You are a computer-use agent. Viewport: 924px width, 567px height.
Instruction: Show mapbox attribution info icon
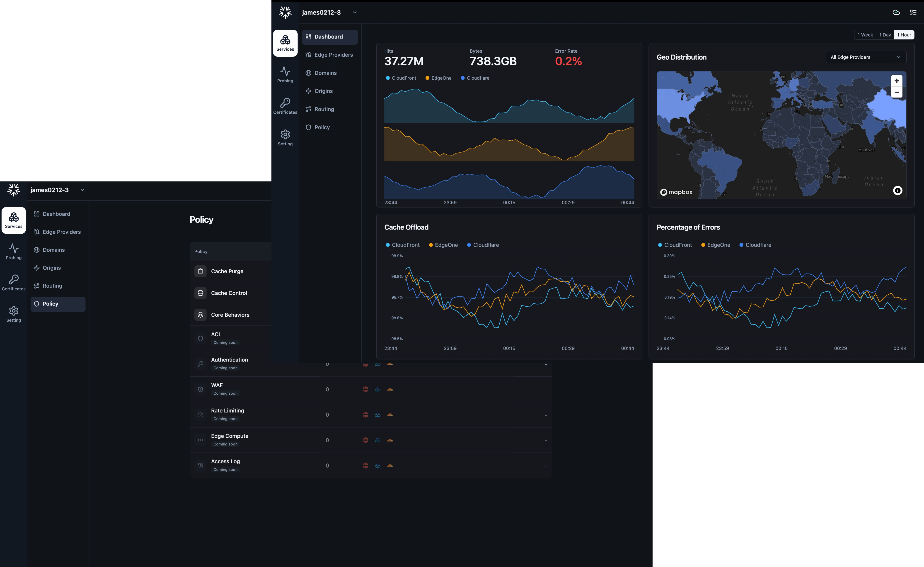tap(897, 191)
